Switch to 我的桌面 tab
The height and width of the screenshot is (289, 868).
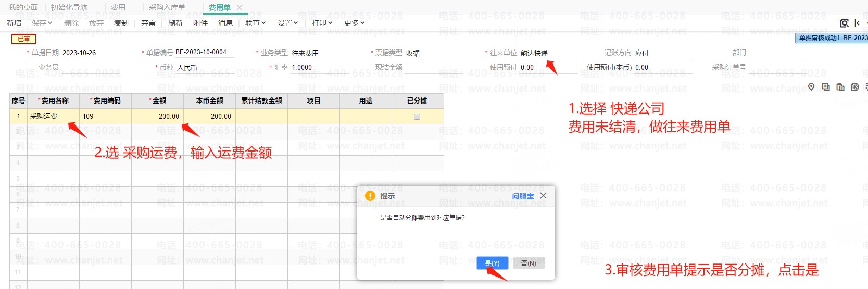point(23,7)
